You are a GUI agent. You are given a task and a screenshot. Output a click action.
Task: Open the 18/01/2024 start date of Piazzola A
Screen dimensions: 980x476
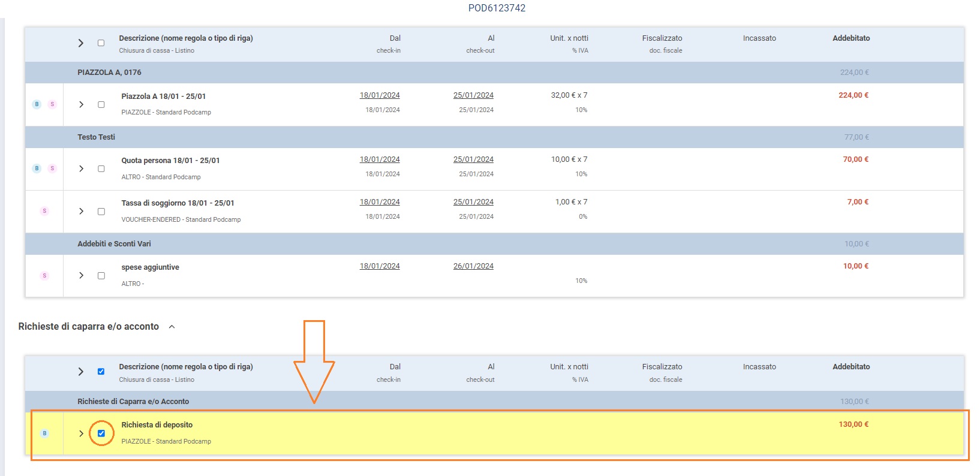[380, 95]
